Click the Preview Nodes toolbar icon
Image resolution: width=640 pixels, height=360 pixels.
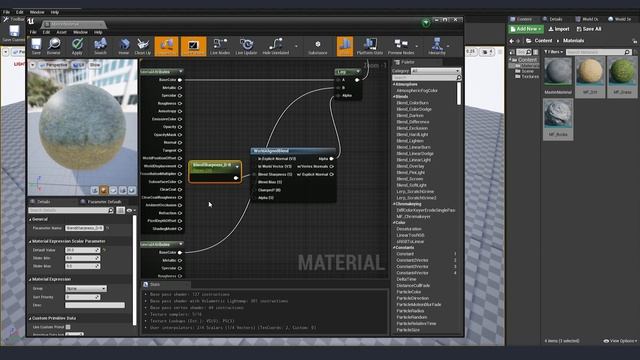pyautogui.click(x=401, y=46)
